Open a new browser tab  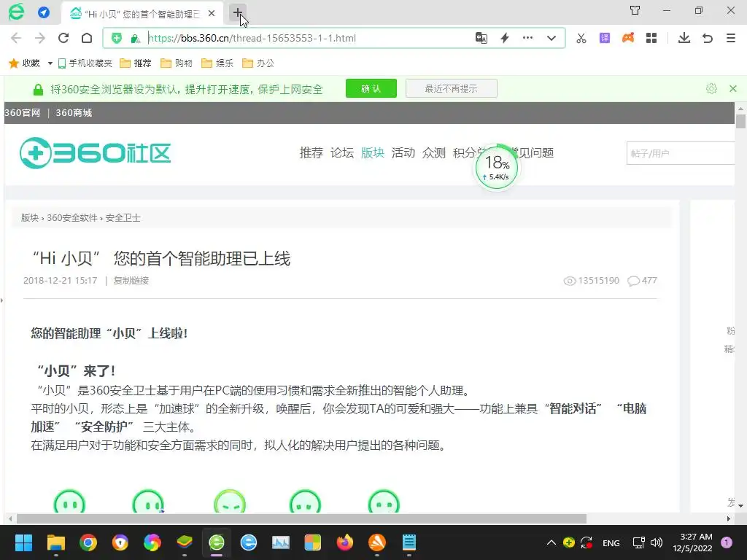click(x=237, y=13)
